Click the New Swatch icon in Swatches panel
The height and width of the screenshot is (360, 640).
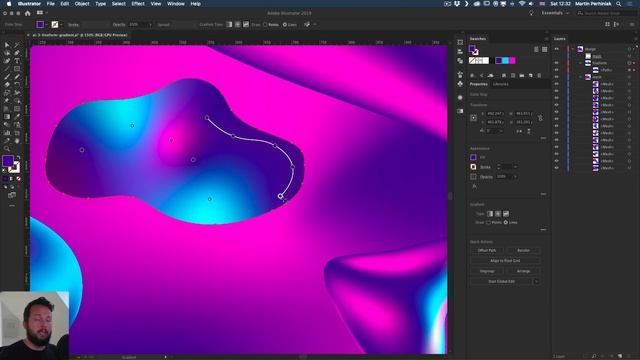(531, 76)
